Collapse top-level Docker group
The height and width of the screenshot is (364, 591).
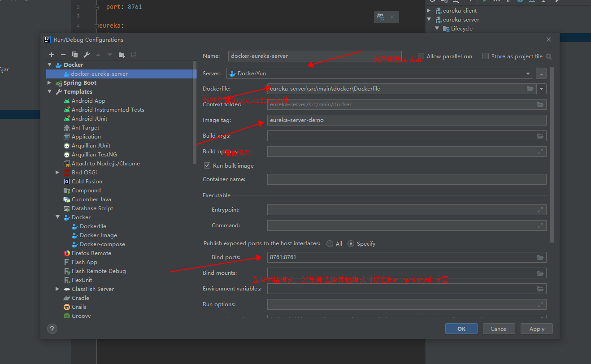coord(49,65)
